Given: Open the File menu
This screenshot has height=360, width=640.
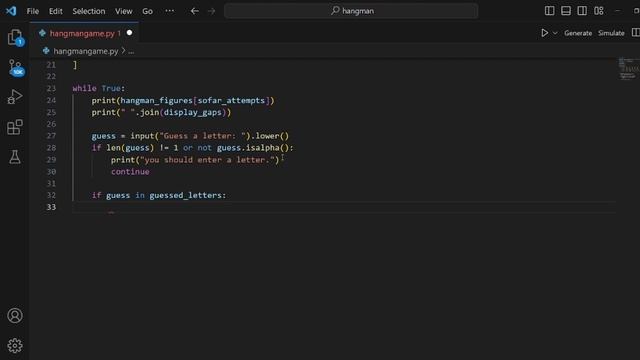Looking at the screenshot, I should (33, 11).
